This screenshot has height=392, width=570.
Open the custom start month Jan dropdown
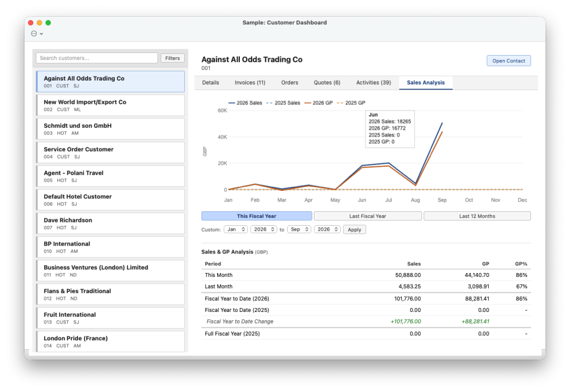tap(235, 230)
